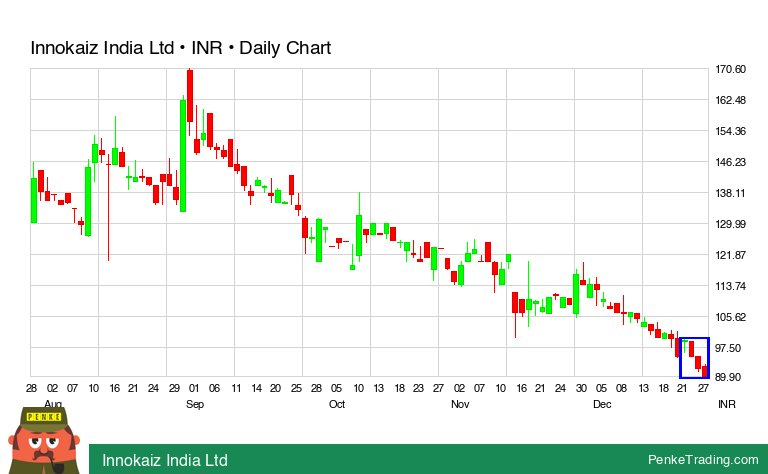Image resolution: width=768 pixels, height=474 pixels.
Task: Select the 154.36 price axis label
Action: tap(730, 131)
